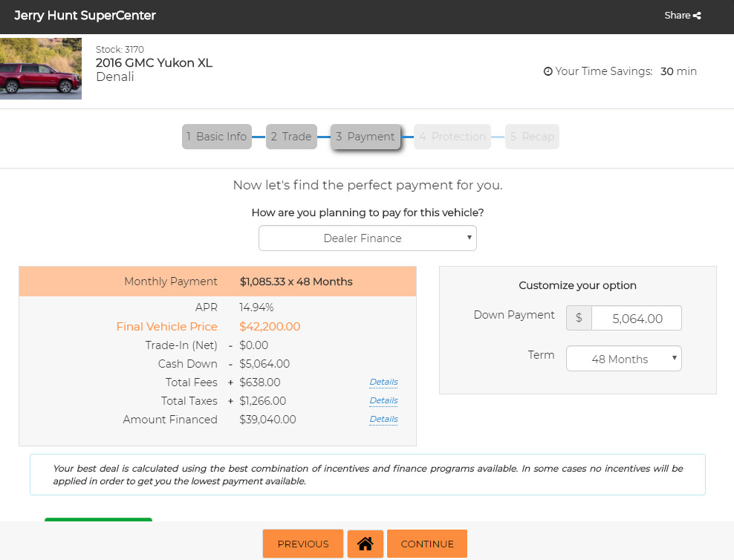Expand the Term 48 Months dropdown

tap(623, 359)
